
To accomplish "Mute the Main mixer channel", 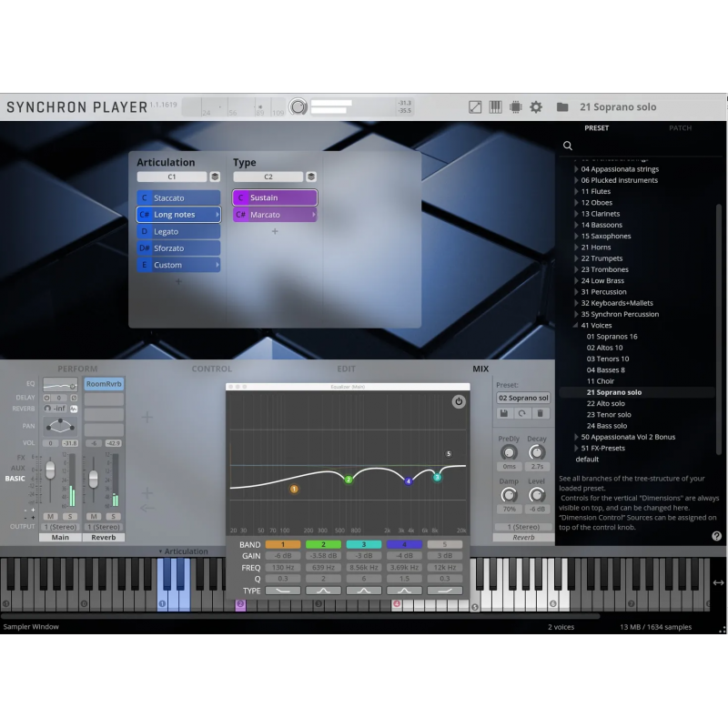I will [51, 516].
